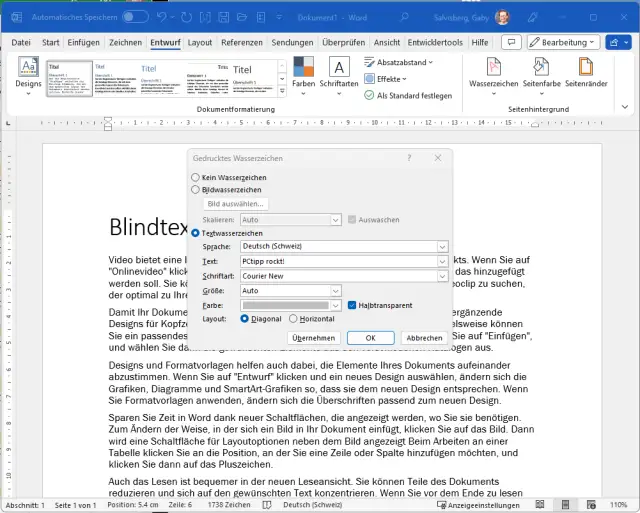Toggle the Halbtransparent checkbox
The height and width of the screenshot is (513, 640).
click(x=351, y=304)
